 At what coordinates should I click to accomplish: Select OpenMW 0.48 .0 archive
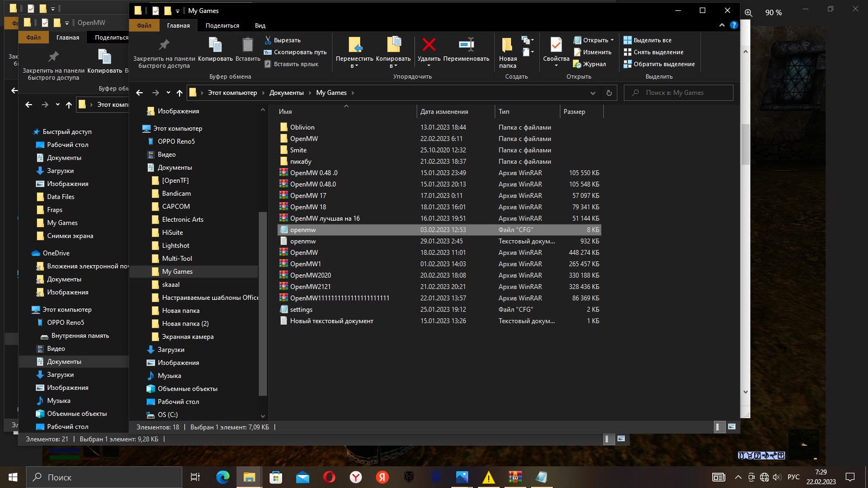pos(314,173)
